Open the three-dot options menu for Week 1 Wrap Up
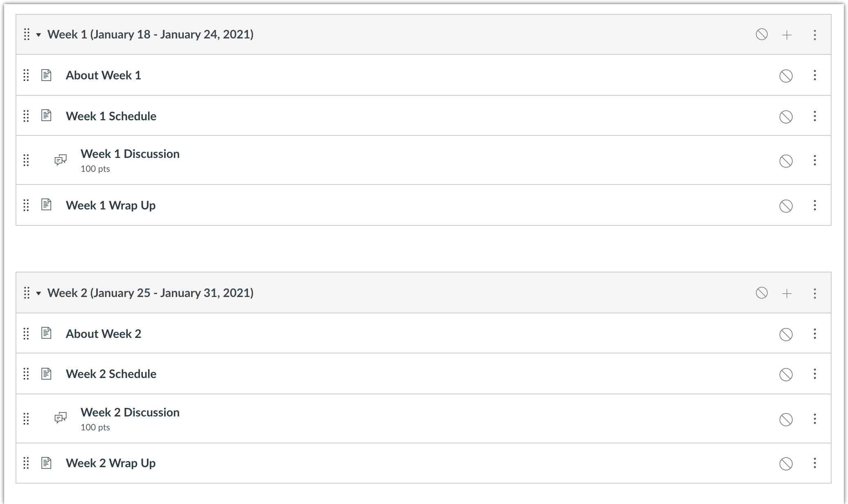 tap(814, 205)
